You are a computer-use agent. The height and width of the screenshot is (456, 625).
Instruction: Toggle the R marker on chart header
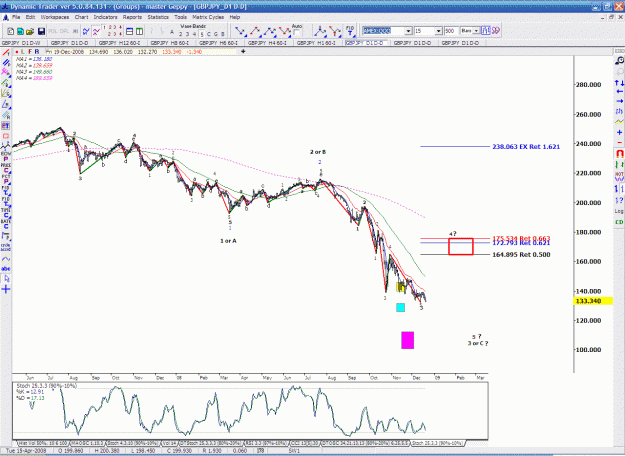[37, 52]
